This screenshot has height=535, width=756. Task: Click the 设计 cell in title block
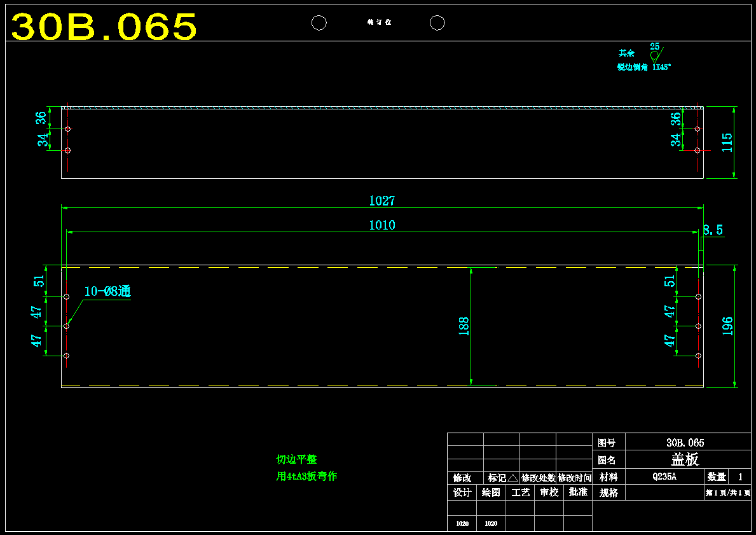[x=462, y=492]
